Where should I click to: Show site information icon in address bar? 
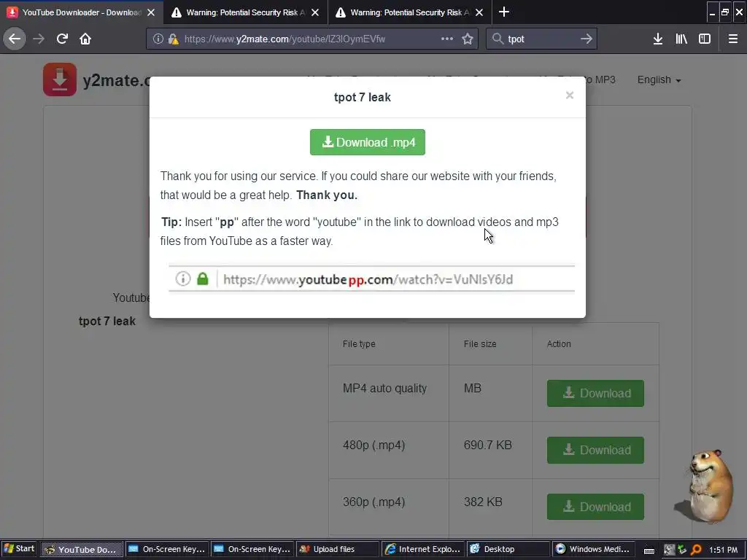click(158, 39)
